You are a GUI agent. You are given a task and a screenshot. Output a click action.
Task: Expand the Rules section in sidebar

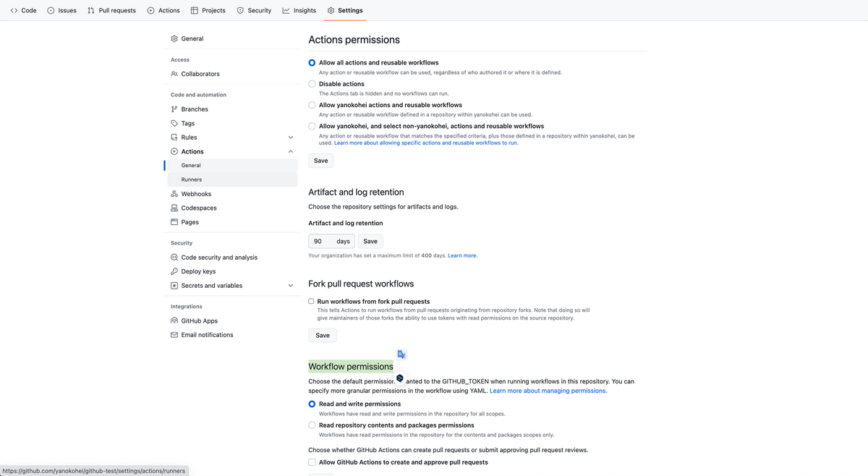291,137
